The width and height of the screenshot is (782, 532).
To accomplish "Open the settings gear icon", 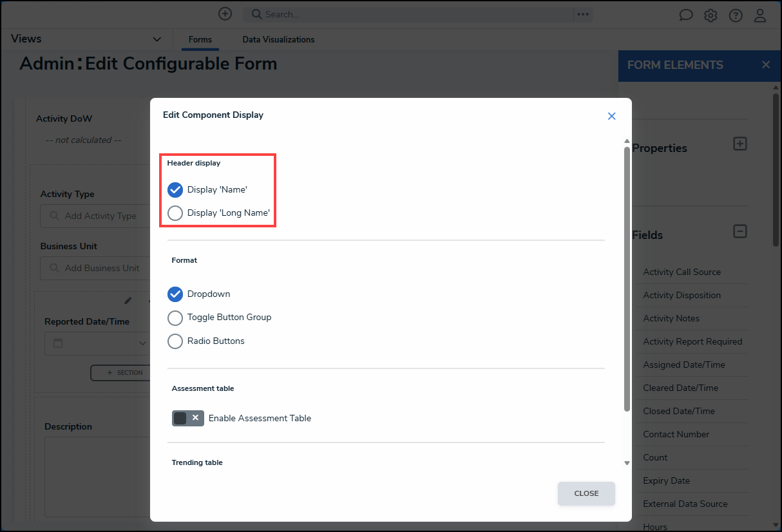I will (x=710, y=15).
